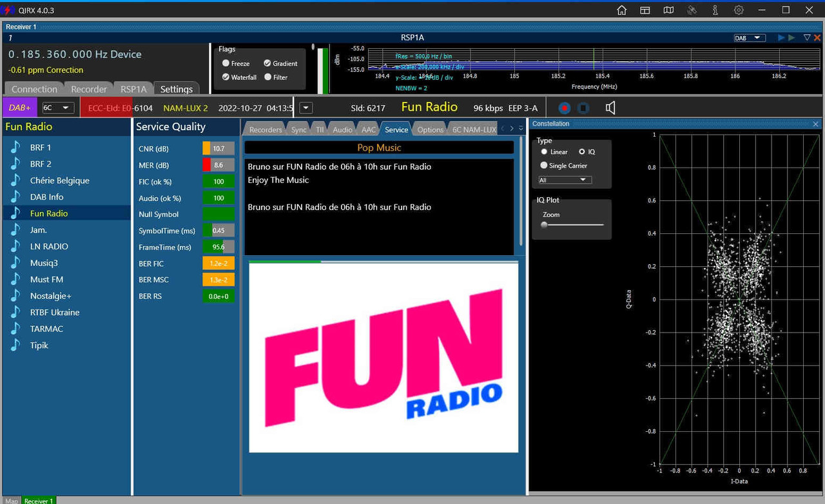Viewport: 825px width, 504px height.
Task: Click the Map tab at the bottom
Action: [x=12, y=501]
